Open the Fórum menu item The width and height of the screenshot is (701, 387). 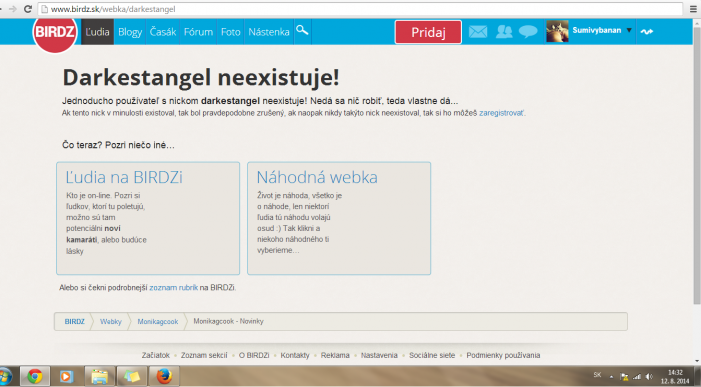pos(198,32)
